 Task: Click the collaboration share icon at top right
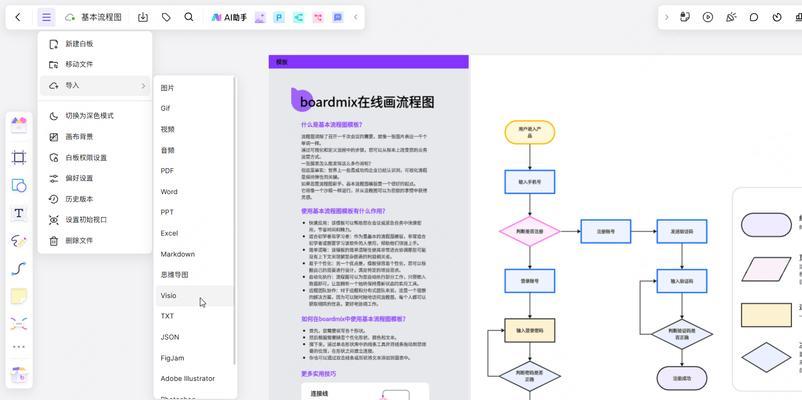tap(685, 17)
